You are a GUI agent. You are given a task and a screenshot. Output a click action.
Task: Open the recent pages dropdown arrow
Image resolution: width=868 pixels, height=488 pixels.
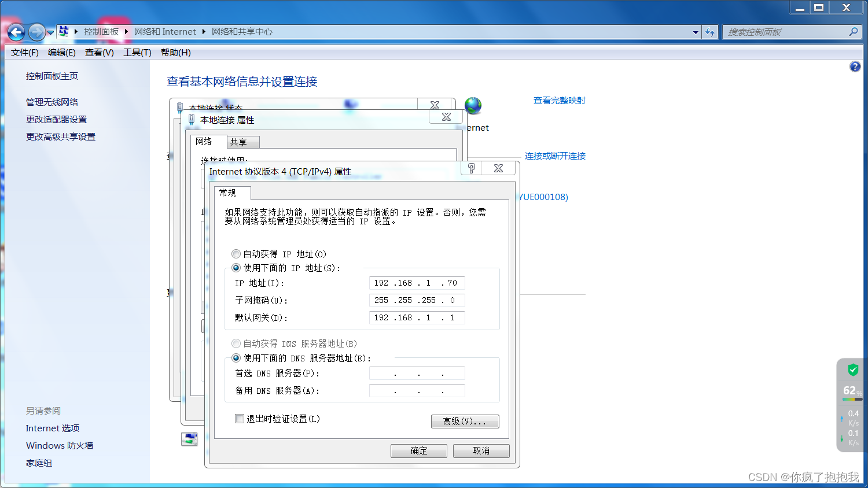click(x=50, y=32)
